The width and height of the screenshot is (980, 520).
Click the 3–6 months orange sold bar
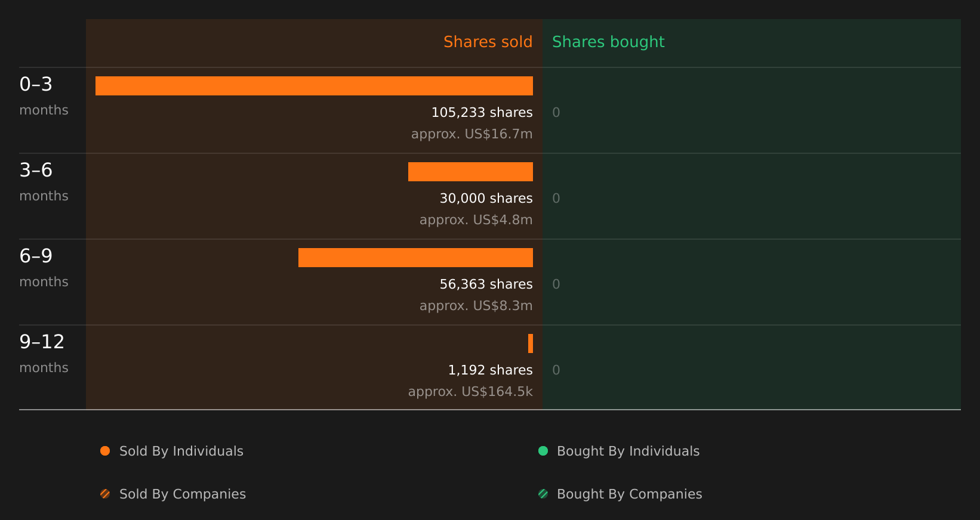[470, 172]
